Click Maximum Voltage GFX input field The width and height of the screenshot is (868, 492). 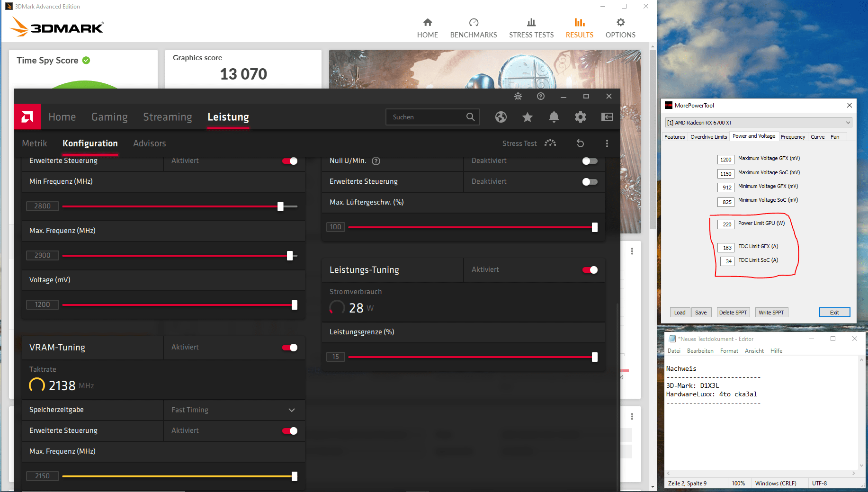(726, 160)
